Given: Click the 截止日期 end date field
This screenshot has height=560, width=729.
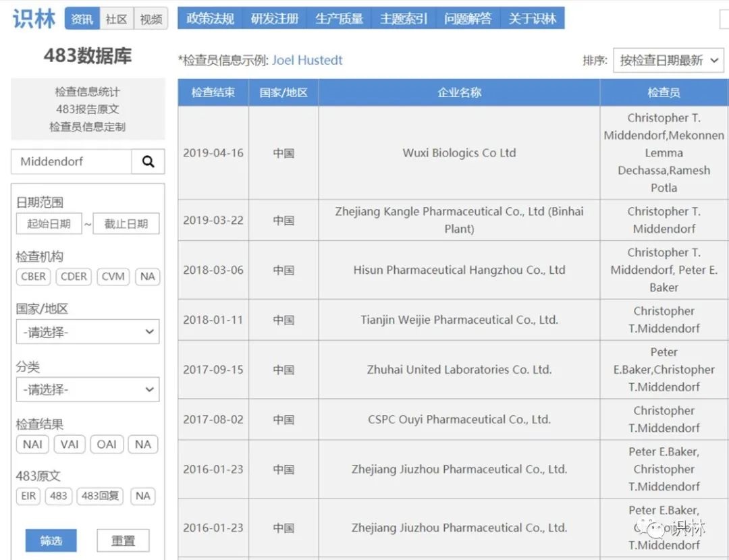Looking at the screenshot, I should (x=126, y=224).
